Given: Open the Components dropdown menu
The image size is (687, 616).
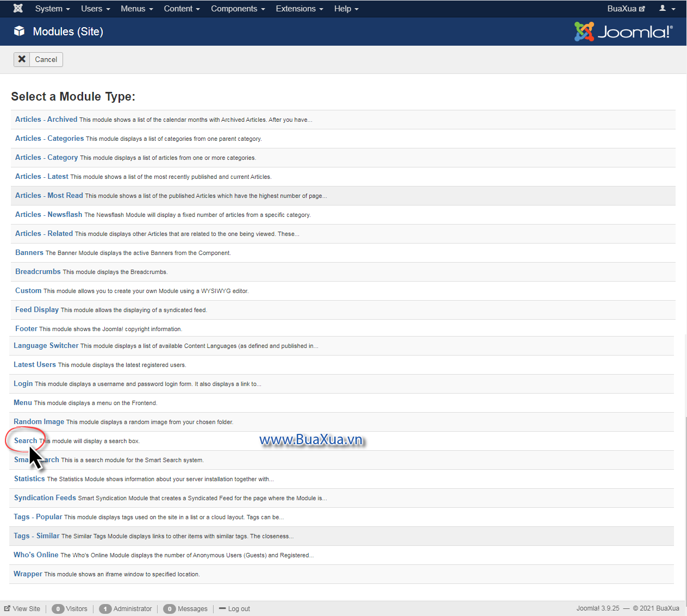Looking at the screenshot, I should coord(238,9).
